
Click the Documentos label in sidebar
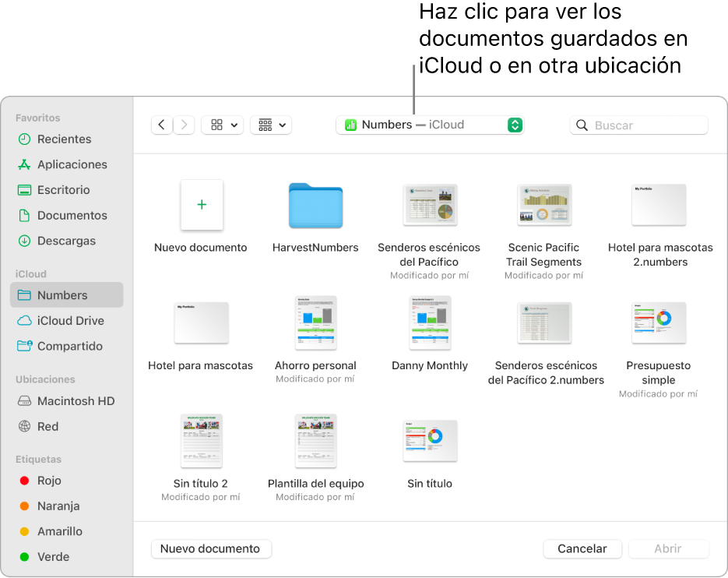[x=72, y=216]
